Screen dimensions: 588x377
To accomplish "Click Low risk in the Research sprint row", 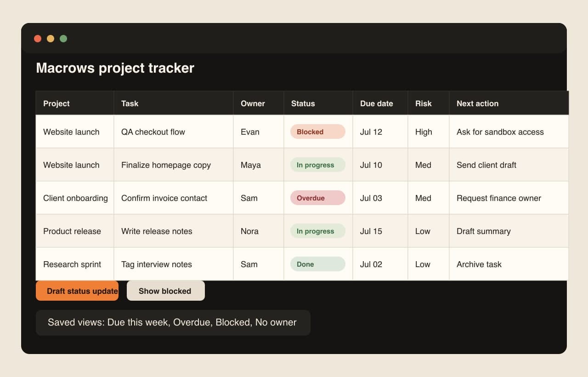I will coord(429,264).
